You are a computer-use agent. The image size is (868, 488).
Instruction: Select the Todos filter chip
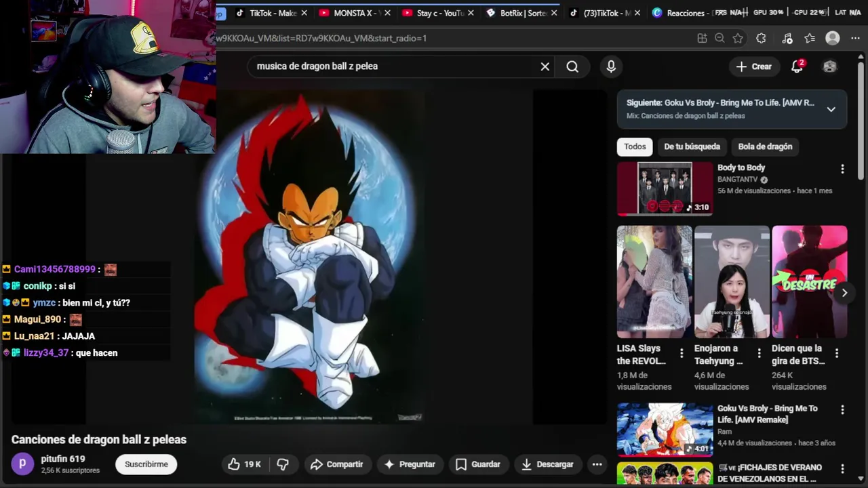tap(635, 146)
